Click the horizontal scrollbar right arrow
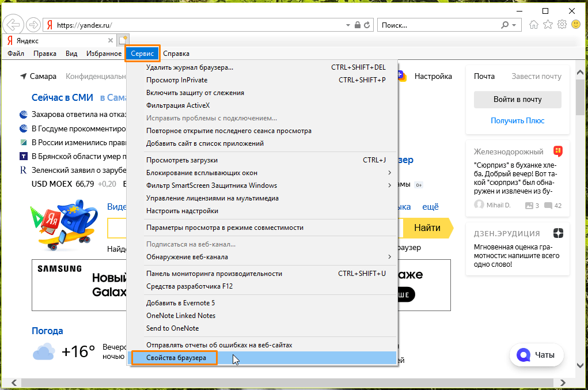Screen dimensions: 588x390 pos(563,383)
